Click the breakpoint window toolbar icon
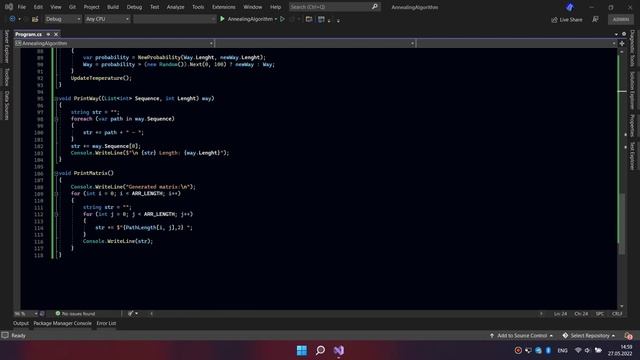 click(321, 19)
